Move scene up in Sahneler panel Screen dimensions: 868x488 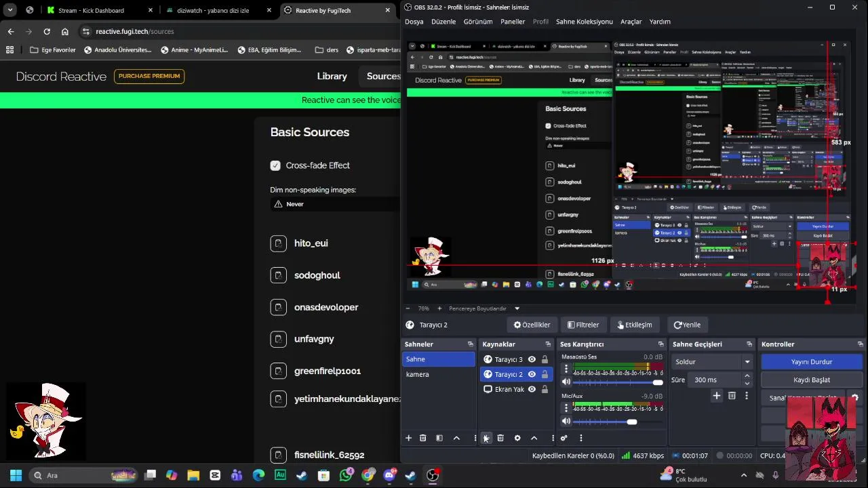pyautogui.click(x=456, y=438)
